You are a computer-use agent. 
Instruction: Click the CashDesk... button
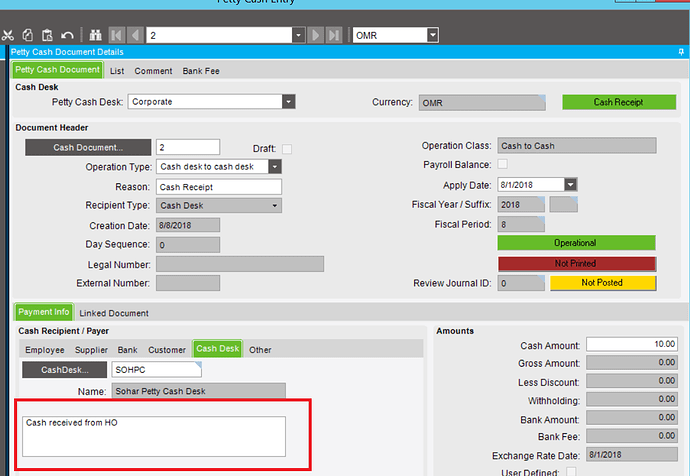pyautogui.click(x=65, y=370)
